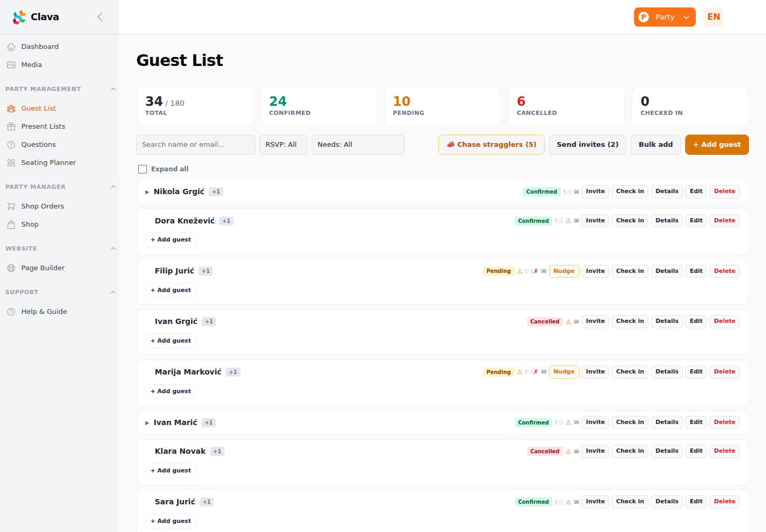Open Seating Planner in the sidebar

coord(60,163)
